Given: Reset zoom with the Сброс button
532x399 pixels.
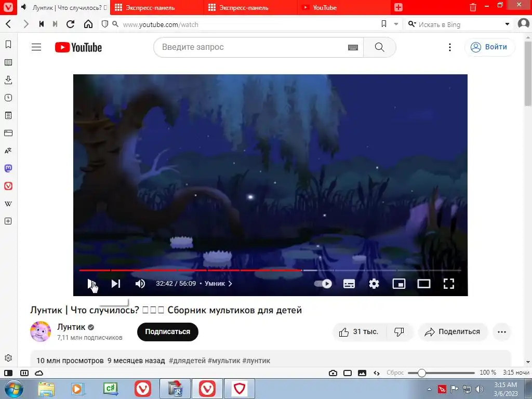Looking at the screenshot, I should point(395,373).
